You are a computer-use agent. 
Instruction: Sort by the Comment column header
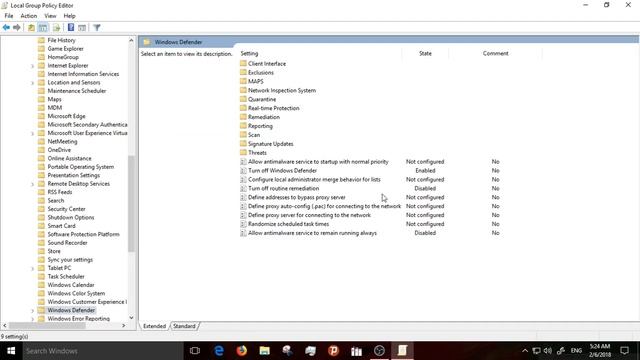coord(496,53)
